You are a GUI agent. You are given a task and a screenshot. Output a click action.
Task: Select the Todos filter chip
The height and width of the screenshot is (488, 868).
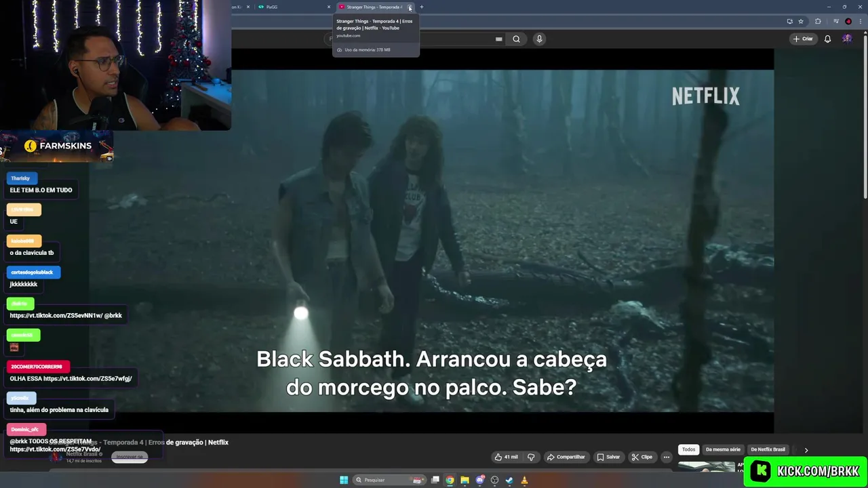[688, 449]
